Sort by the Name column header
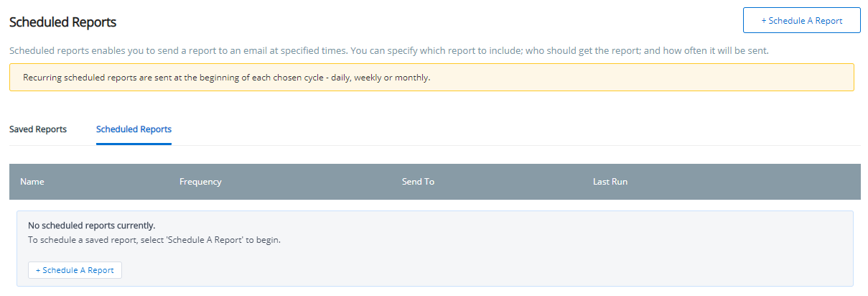Image resolution: width=868 pixels, height=296 pixels. (32, 182)
